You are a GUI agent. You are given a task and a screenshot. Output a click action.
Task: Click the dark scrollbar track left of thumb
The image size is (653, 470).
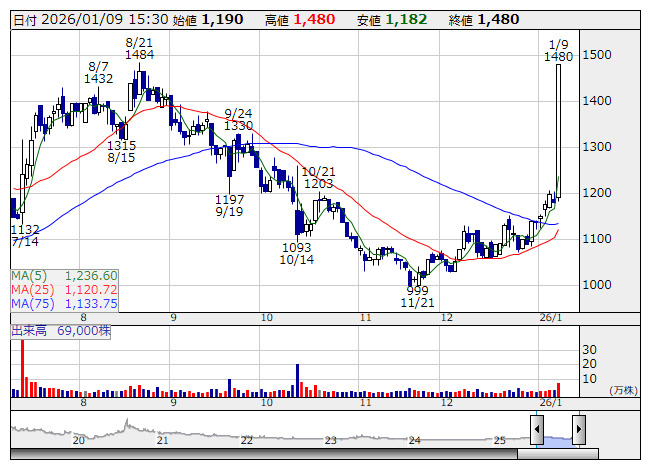[264, 454]
